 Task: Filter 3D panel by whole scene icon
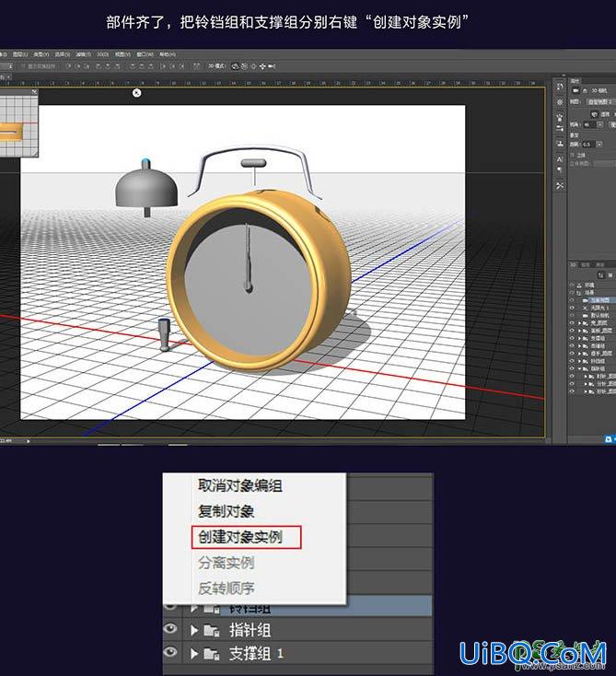601,275
